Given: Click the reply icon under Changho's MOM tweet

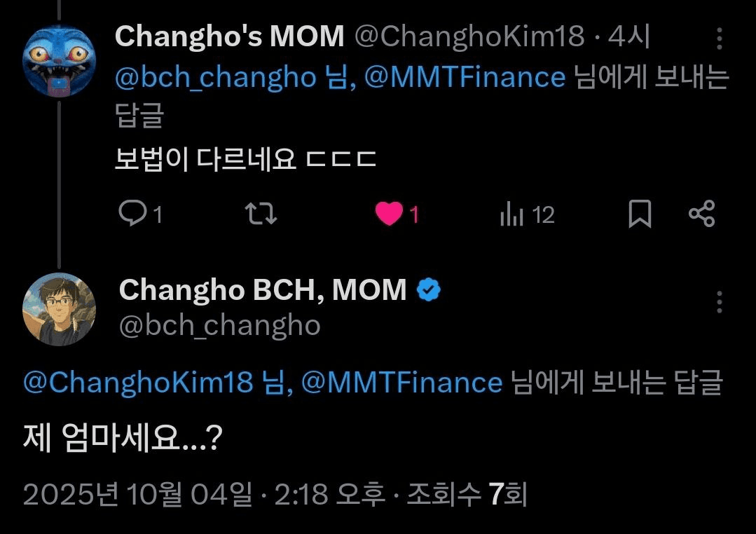Looking at the screenshot, I should (131, 214).
